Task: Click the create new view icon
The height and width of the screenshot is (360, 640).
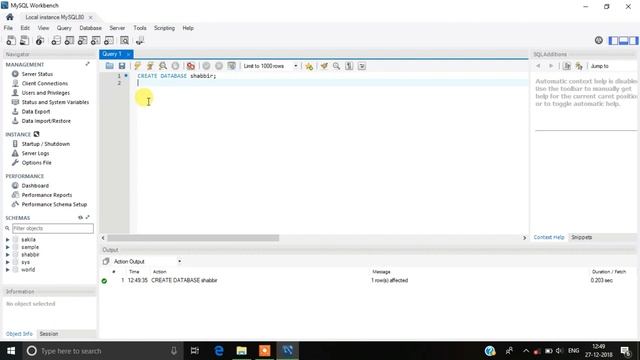Action: (x=82, y=40)
